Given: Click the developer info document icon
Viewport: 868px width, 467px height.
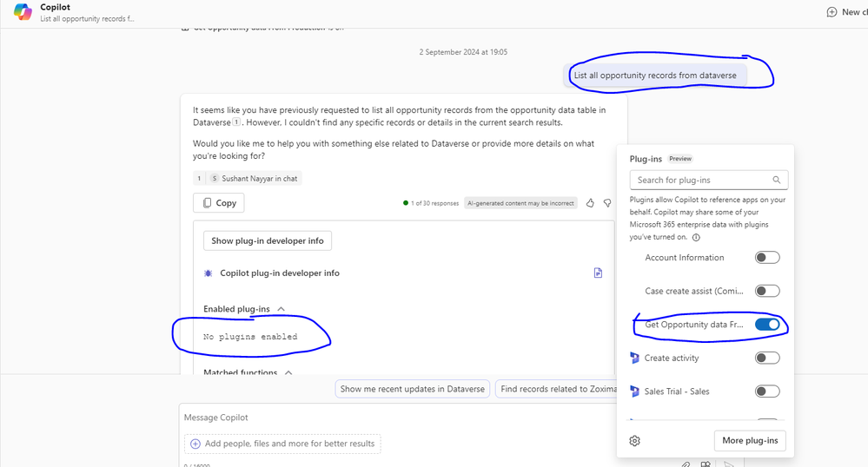Looking at the screenshot, I should pos(598,273).
